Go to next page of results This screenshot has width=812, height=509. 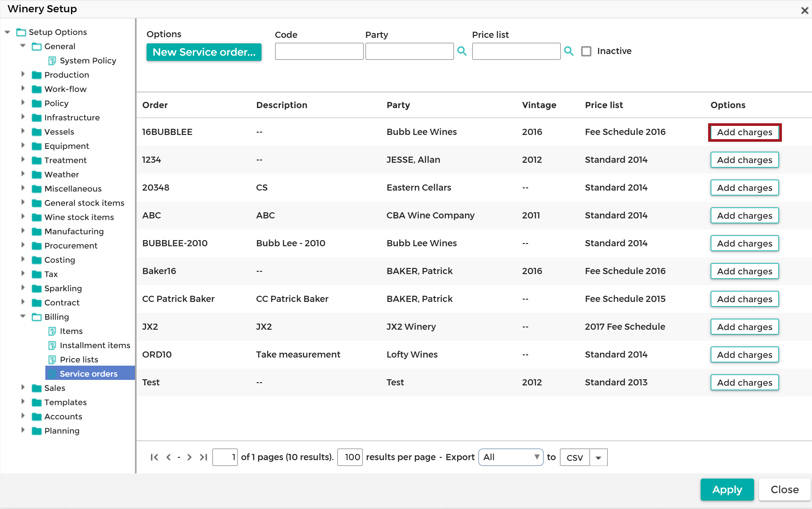pos(190,457)
